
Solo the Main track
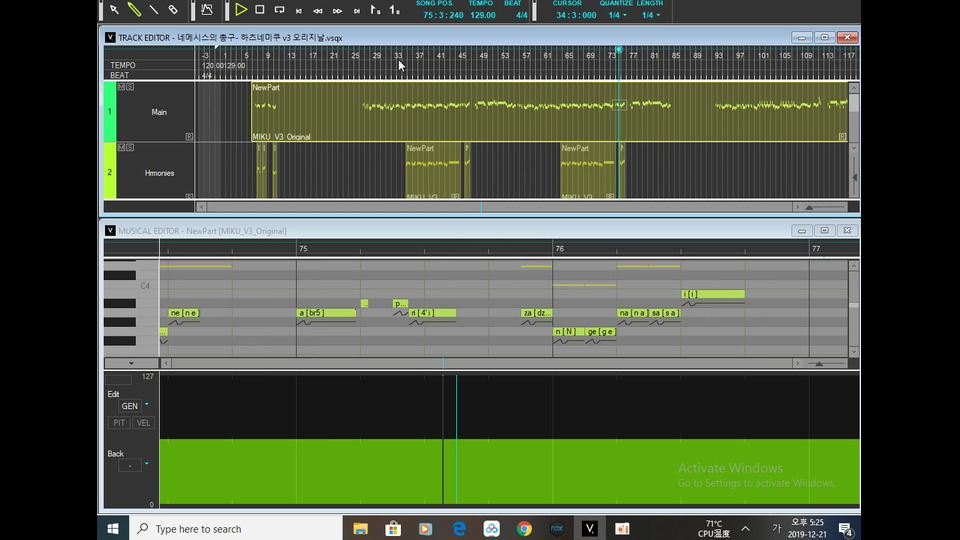130,87
